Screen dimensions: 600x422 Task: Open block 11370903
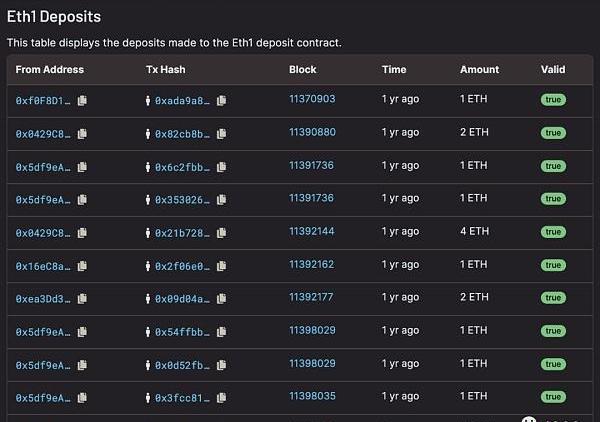coord(312,99)
